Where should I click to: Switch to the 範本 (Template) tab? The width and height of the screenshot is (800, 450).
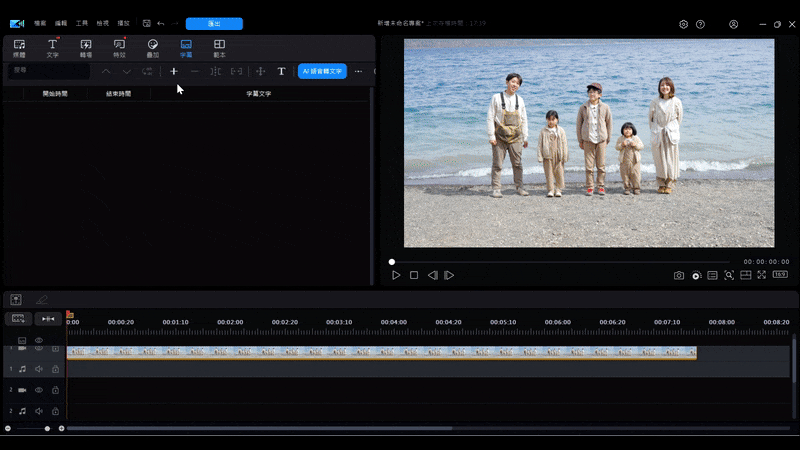(219, 48)
